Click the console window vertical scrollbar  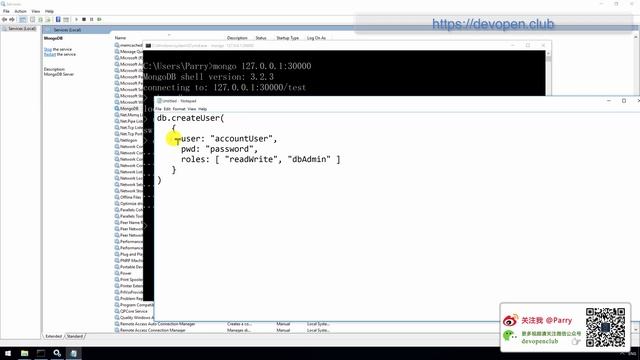[x=548, y=73]
